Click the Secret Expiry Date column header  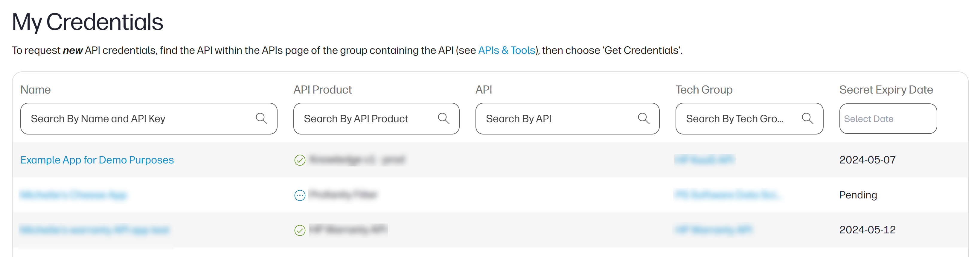pos(886,90)
